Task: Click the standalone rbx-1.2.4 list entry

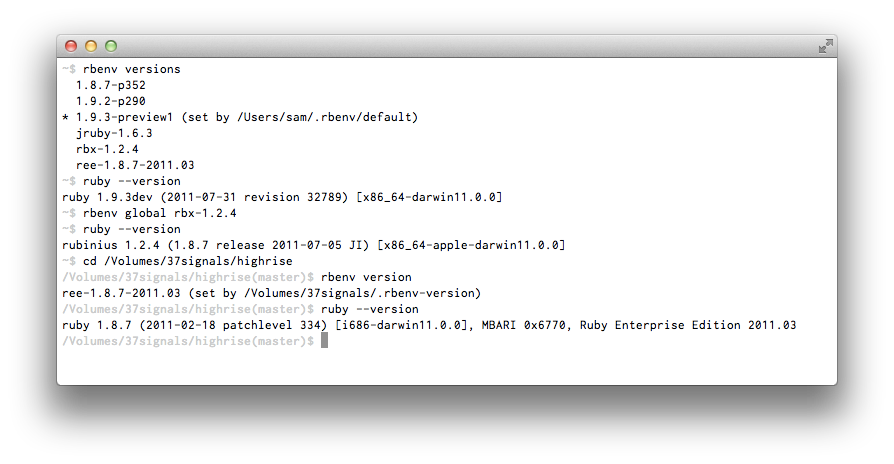Action: tap(107, 150)
